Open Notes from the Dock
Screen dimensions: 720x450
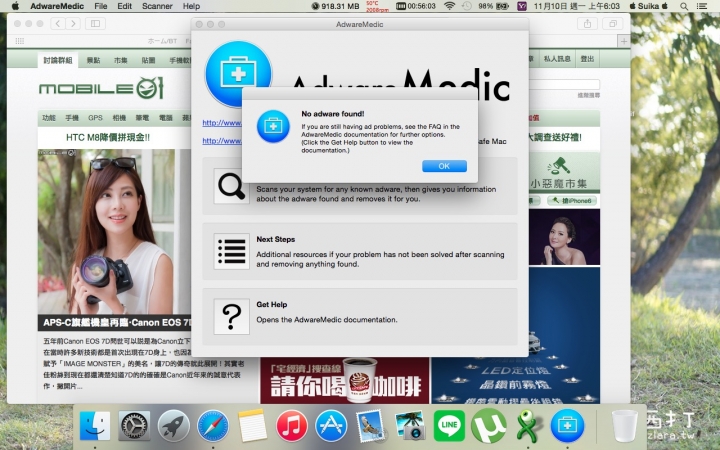point(252,426)
